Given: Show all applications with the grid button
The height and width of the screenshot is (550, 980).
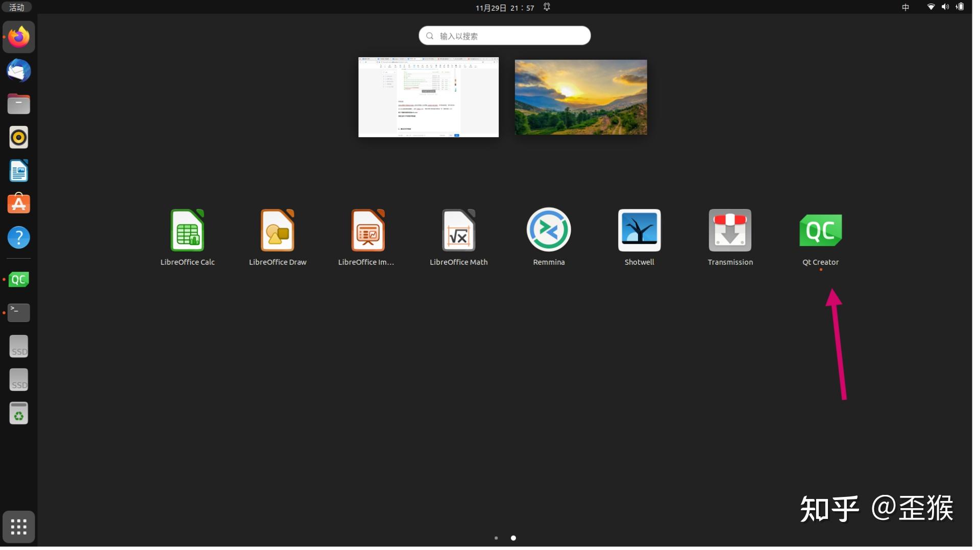Looking at the screenshot, I should (x=19, y=527).
